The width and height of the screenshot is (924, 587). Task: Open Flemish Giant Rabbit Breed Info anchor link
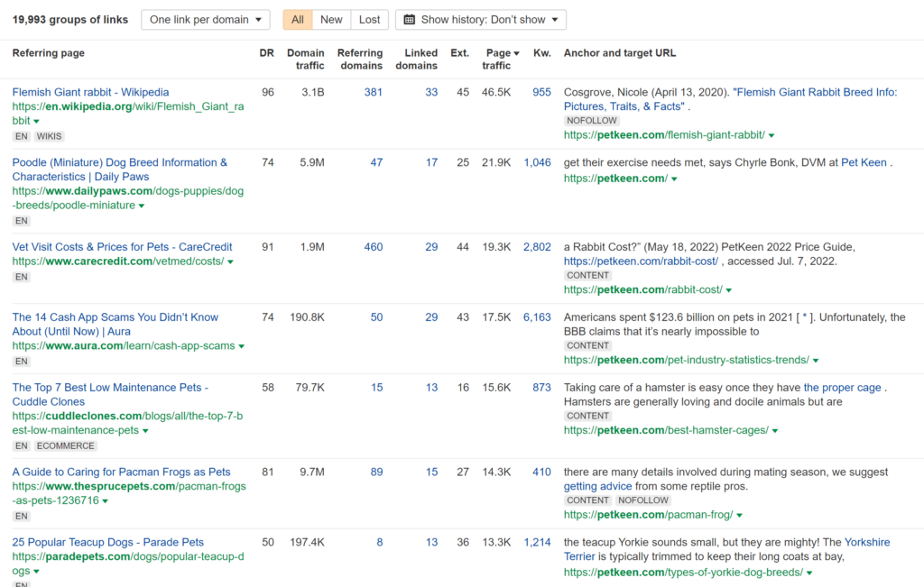(731, 99)
